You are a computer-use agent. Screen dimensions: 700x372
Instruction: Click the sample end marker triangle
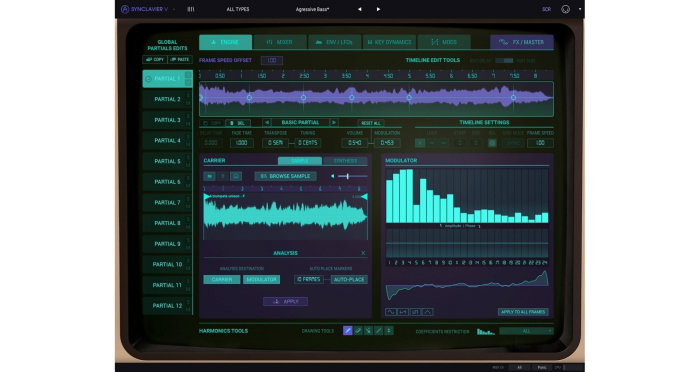(x=364, y=197)
